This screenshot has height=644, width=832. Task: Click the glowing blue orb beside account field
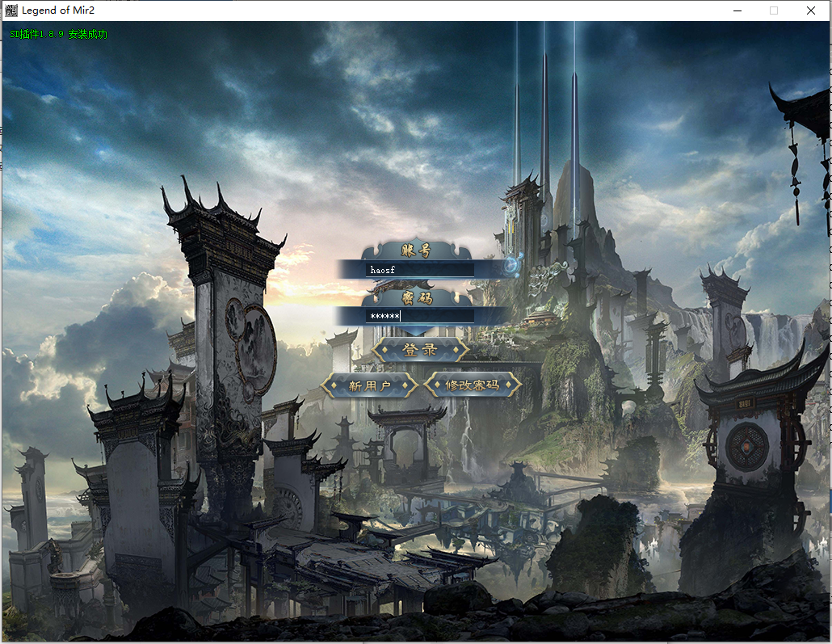511,264
